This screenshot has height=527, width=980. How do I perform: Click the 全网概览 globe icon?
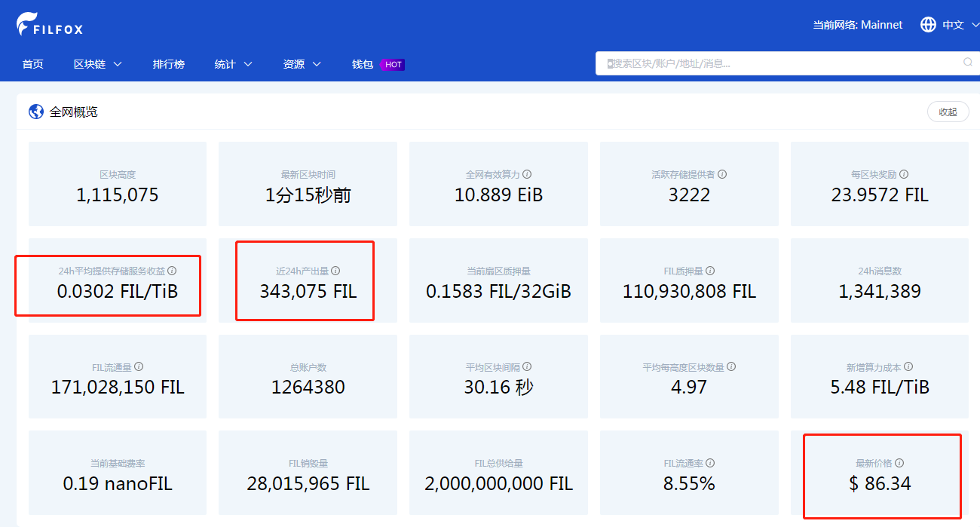click(x=36, y=112)
